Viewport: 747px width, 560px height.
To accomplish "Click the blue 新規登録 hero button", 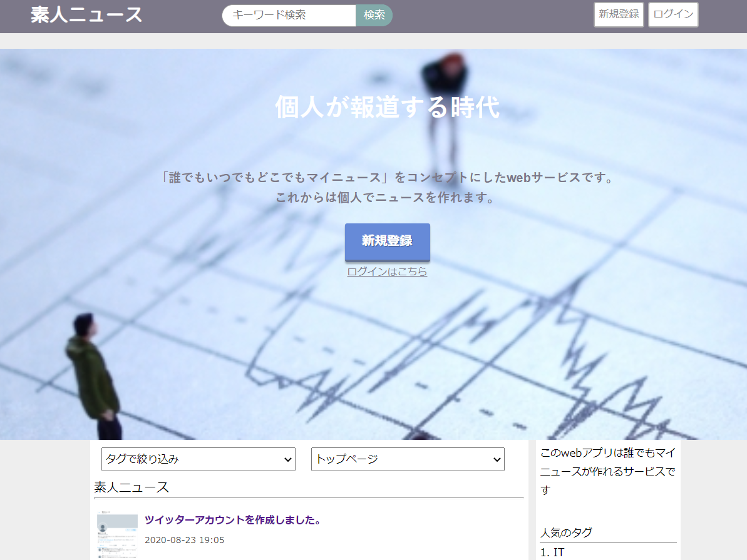I will click(388, 242).
